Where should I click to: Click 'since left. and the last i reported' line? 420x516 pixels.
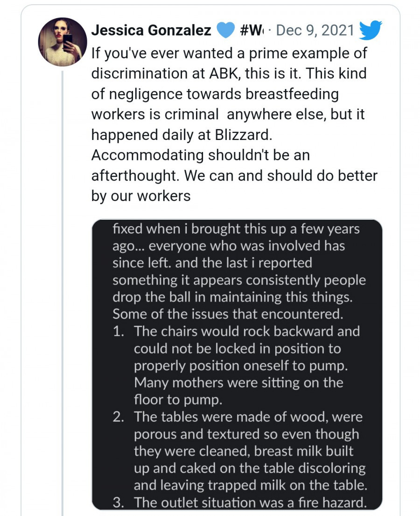pyautogui.click(x=212, y=263)
